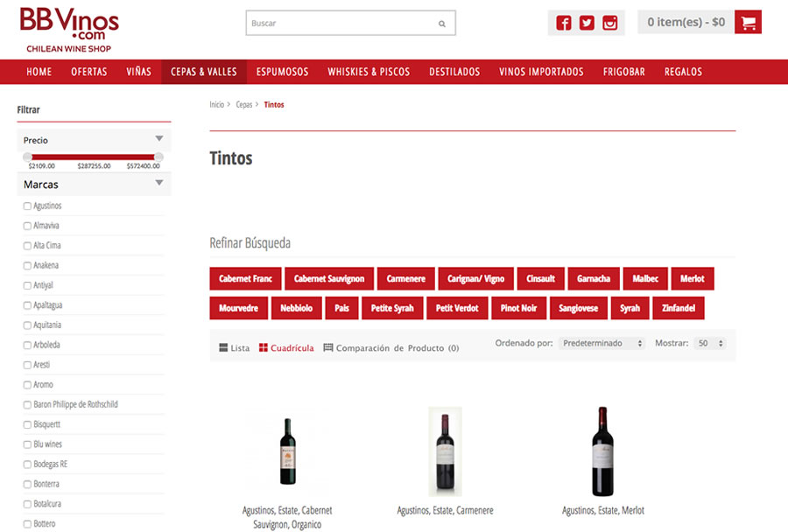Open the Mostrar count dropdown
Viewport: 788px width, 532px height.
point(709,343)
